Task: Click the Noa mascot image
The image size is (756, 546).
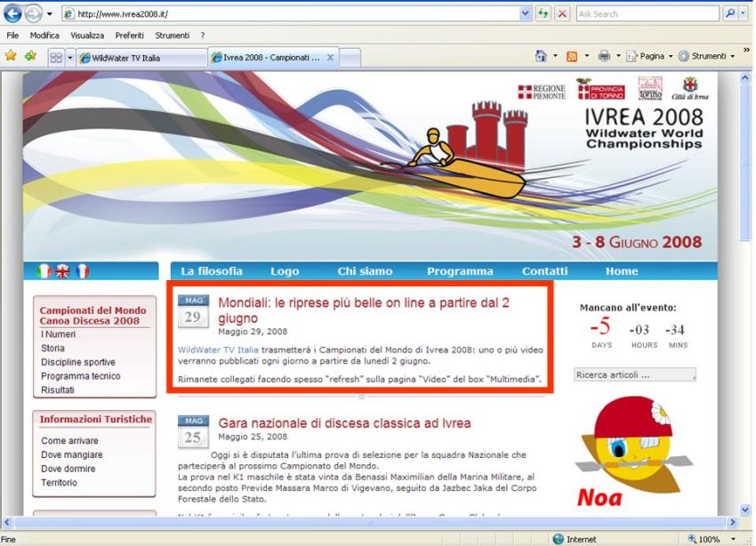Action: [x=633, y=452]
